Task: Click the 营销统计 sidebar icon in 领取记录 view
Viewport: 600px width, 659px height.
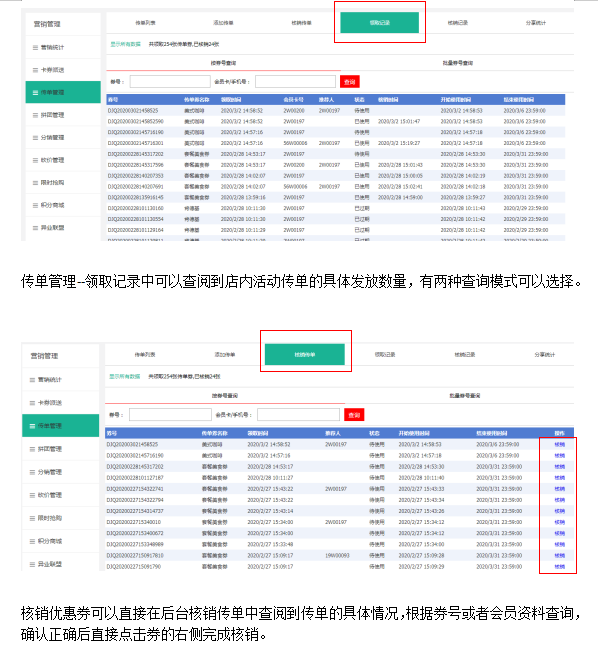Action: coord(35,47)
